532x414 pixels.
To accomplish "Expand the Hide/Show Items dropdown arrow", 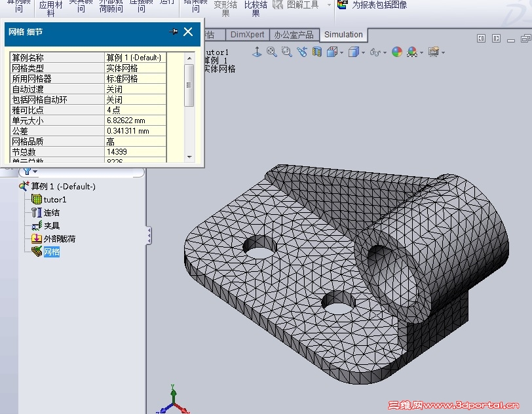I will (385, 52).
